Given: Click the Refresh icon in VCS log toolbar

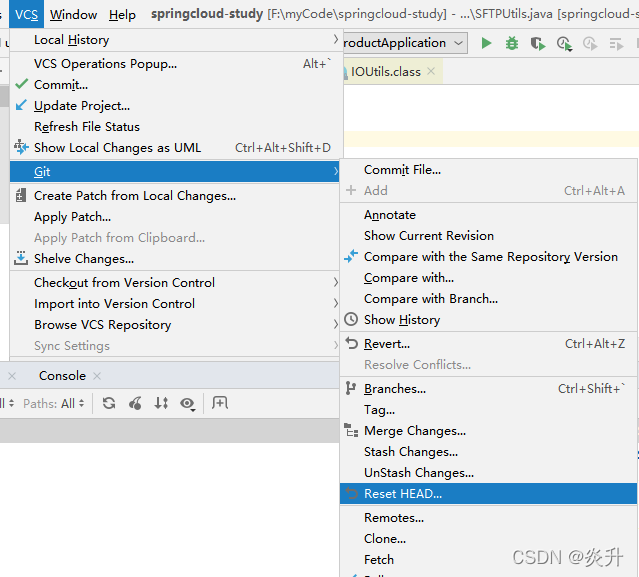Looking at the screenshot, I should pos(109,403).
